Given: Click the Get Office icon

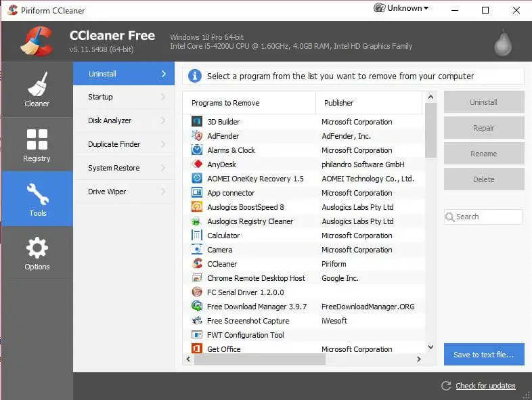Looking at the screenshot, I should point(197,349).
